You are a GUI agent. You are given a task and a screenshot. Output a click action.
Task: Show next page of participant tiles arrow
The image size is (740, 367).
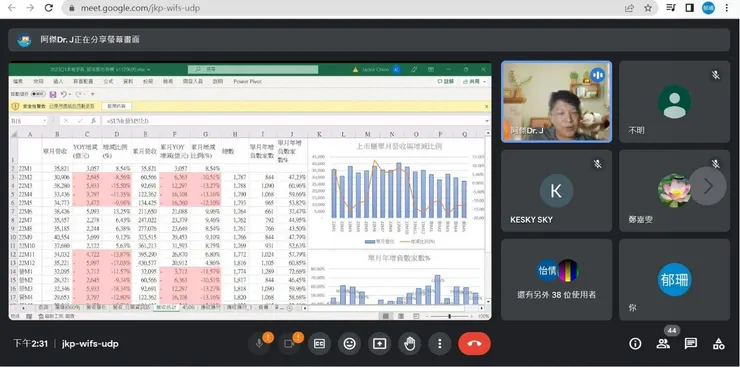pos(708,186)
